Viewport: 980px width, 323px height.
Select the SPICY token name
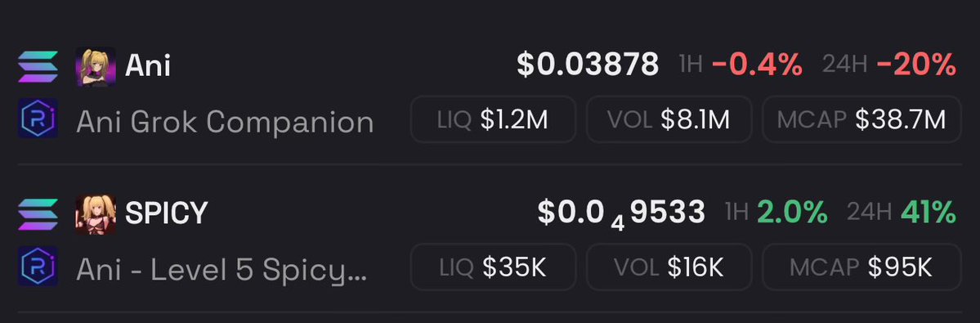point(166,213)
